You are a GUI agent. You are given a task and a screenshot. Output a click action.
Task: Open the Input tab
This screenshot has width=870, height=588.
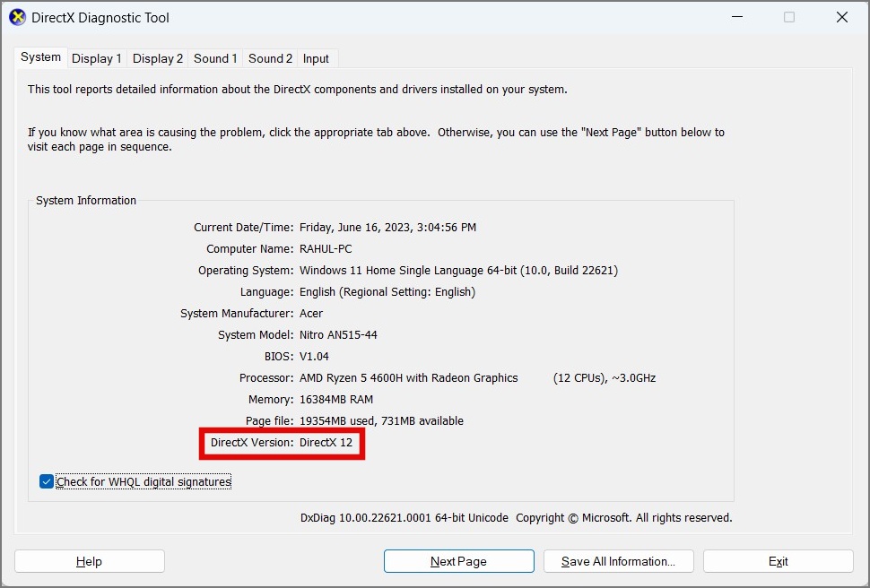(316, 58)
